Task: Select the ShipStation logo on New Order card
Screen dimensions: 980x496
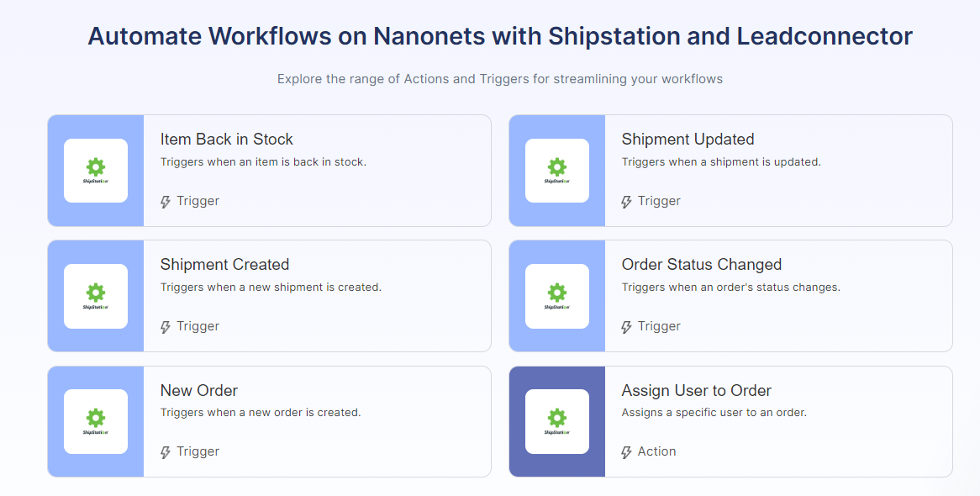Action: 95,421
